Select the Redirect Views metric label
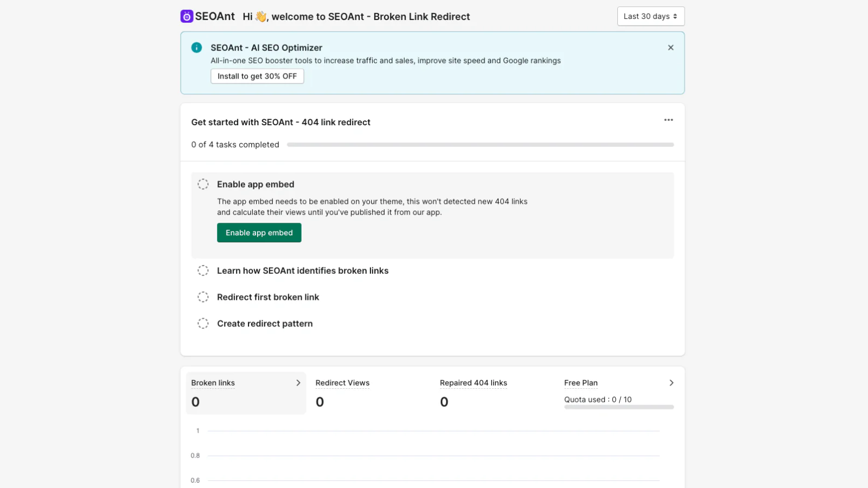This screenshot has height=488, width=868. click(x=342, y=383)
